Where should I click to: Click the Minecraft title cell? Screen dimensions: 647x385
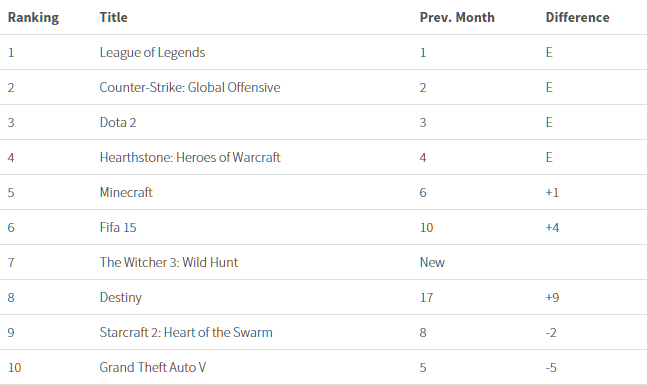126,192
